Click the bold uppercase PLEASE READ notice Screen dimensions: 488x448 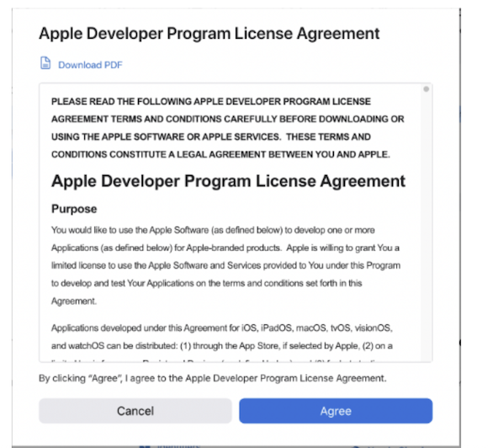(227, 128)
